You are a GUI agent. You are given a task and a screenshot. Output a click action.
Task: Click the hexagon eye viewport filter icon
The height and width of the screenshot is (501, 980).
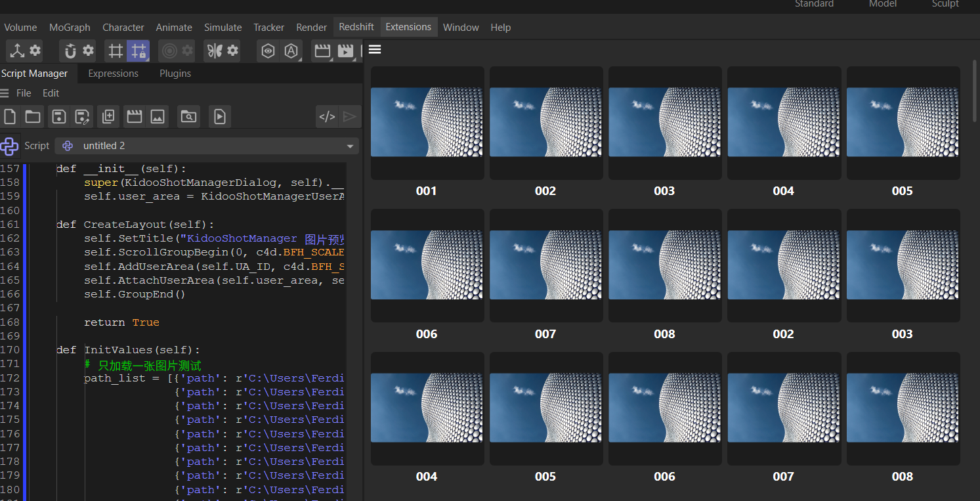tap(268, 51)
